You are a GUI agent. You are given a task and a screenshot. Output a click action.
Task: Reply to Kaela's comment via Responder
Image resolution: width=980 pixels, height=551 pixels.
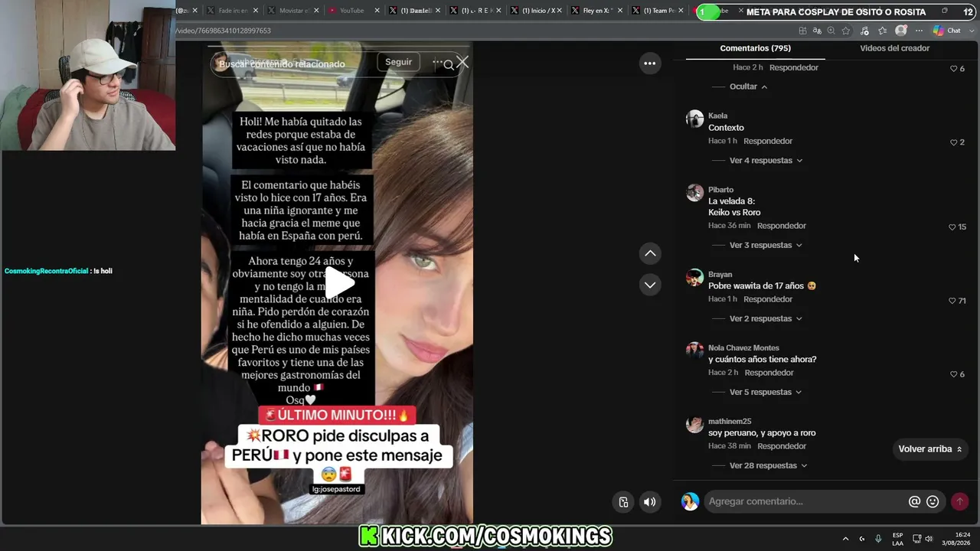(768, 142)
